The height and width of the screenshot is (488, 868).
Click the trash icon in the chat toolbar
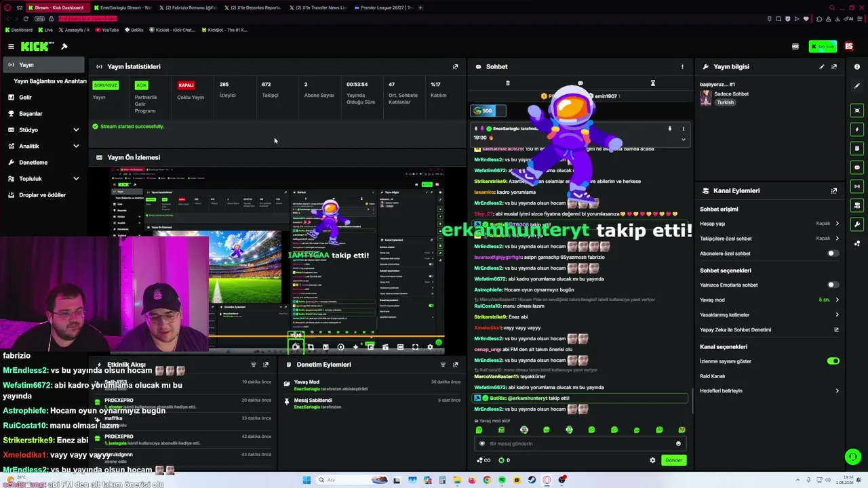click(x=508, y=83)
